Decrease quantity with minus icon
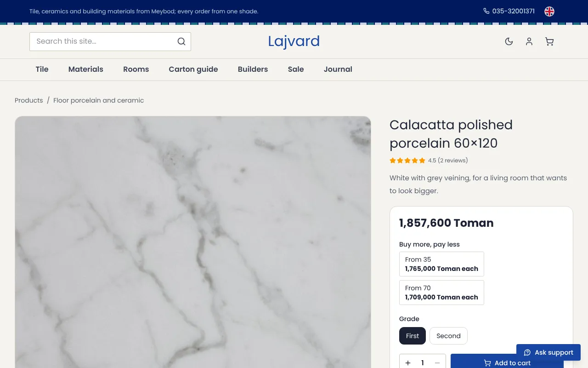This screenshot has height=368, width=588. click(437, 363)
